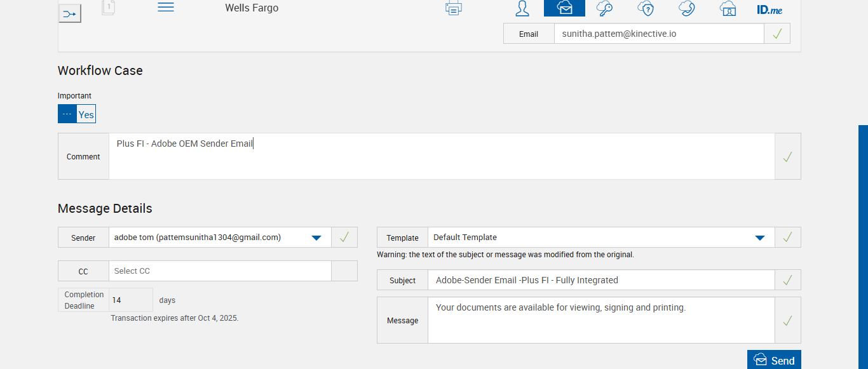Click the vertical page scrollbar
868x369 pixels.
(x=863, y=246)
